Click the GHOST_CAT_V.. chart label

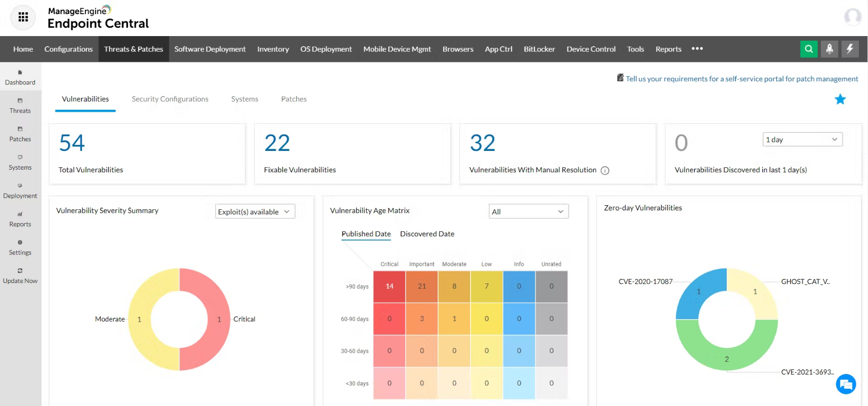[805, 282]
